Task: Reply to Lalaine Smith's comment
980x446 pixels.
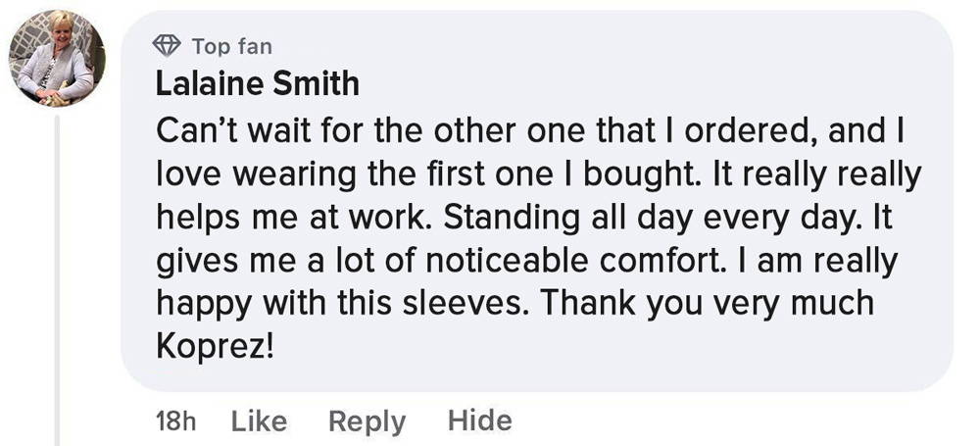Action: coord(367,421)
